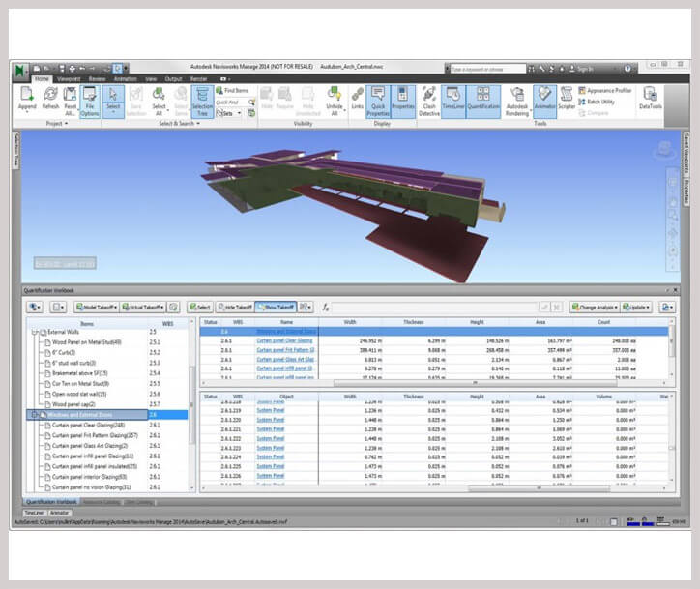Click the Links icon
The height and width of the screenshot is (589, 700).
click(x=358, y=100)
